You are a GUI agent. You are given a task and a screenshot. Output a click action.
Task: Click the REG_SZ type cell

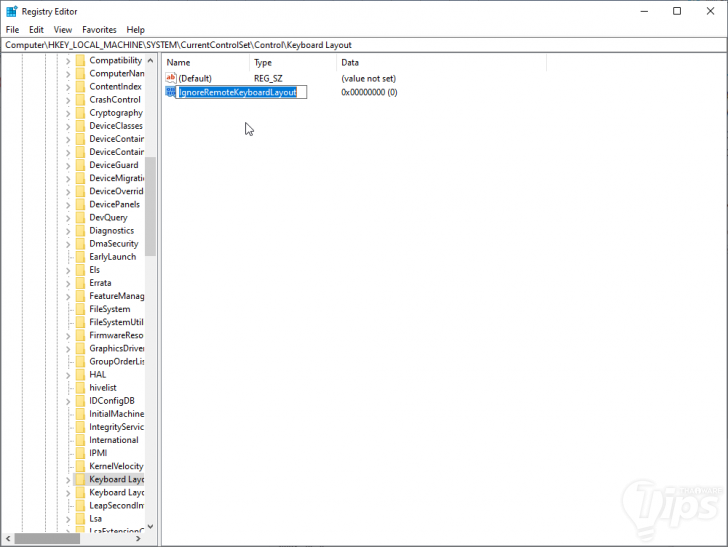click(x=268, y=78)
